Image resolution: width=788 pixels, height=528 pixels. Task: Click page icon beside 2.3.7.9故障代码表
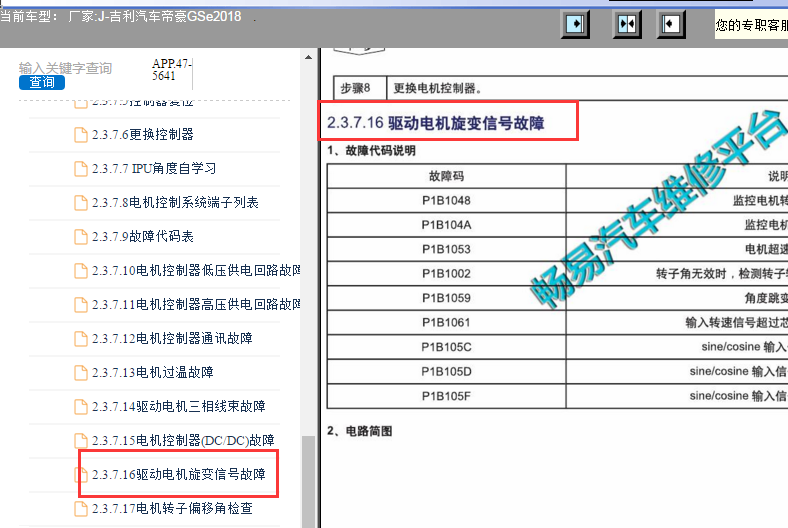point(81,237)
